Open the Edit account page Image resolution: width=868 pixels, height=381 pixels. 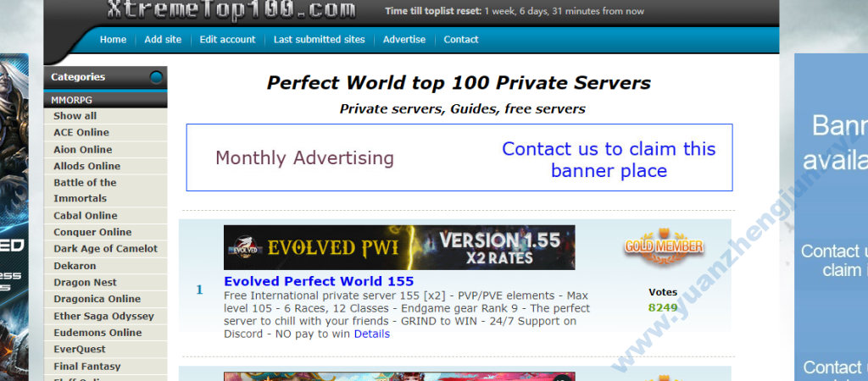point(227,40)
